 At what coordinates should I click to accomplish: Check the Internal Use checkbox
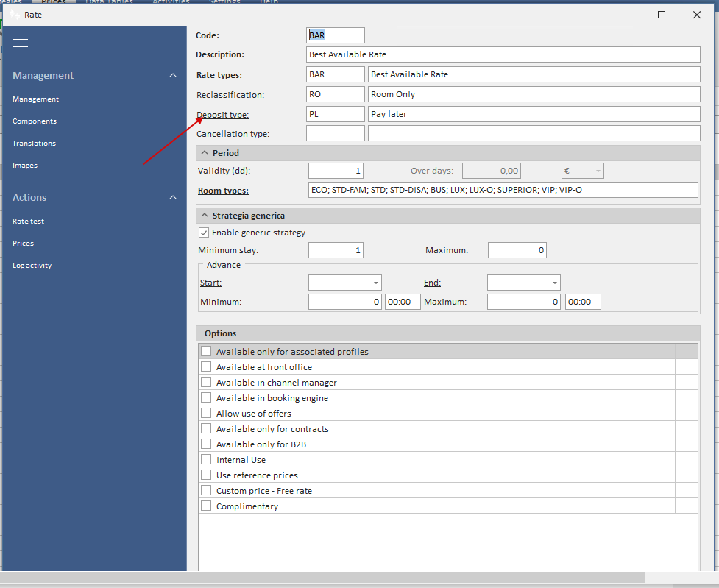tap(206, 459)
